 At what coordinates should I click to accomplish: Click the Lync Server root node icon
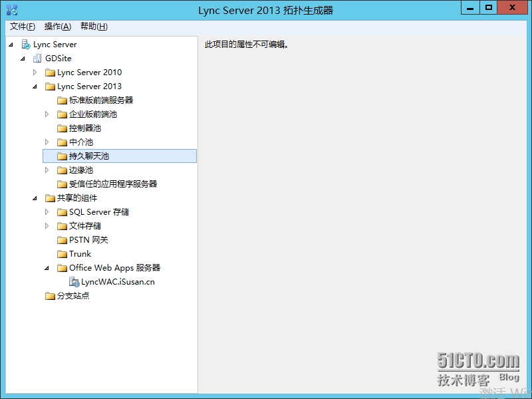click(26, 45)
